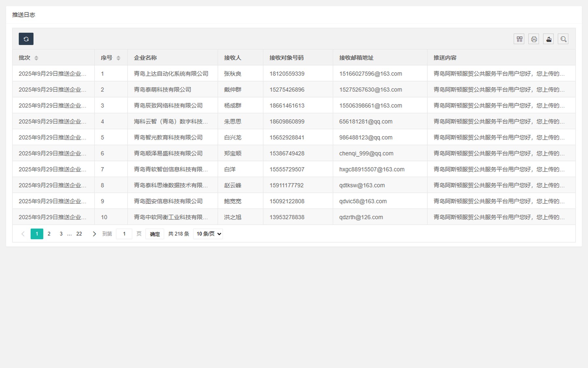This screenshot has height=368, width=588.
Task: Select company 青岛上达自动化系统有限公司
Action: 171,74
